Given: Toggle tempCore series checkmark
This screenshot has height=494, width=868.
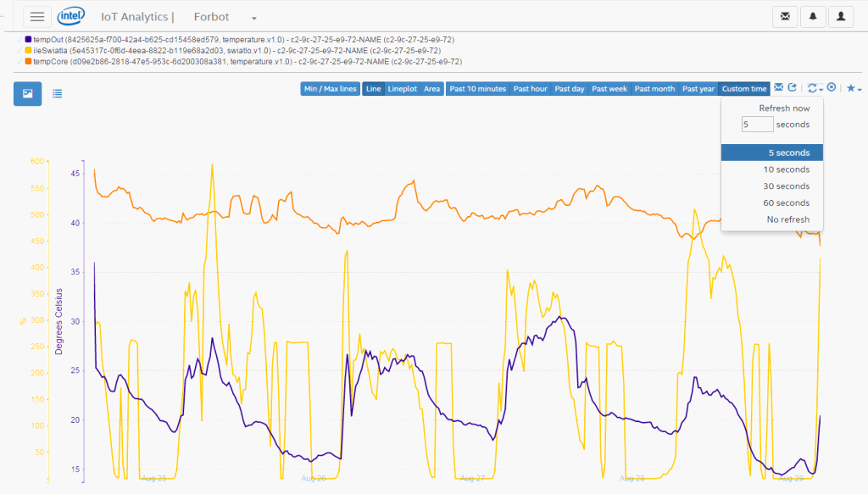Looking at the screenshot, I should (x=19, y=61).
